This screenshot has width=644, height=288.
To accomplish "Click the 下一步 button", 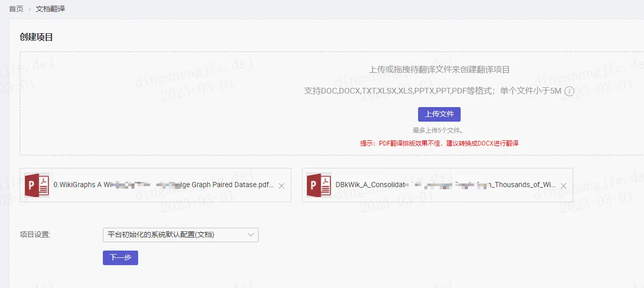I will click(120, 258).
